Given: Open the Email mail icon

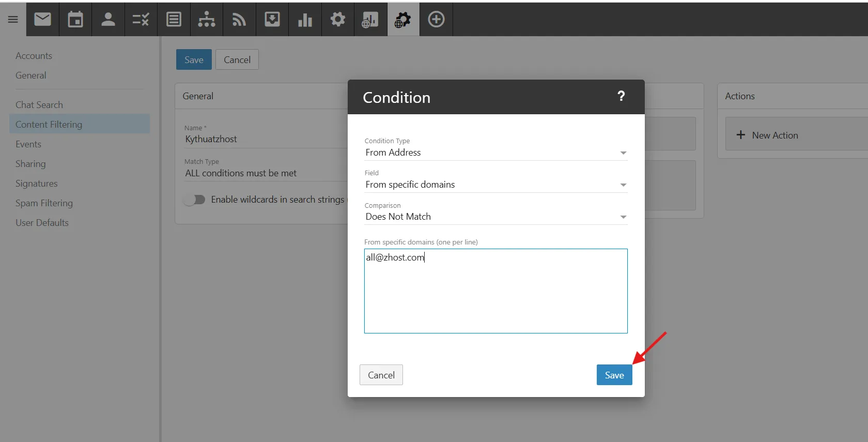Looking at the screenshot, I should 42,20.
